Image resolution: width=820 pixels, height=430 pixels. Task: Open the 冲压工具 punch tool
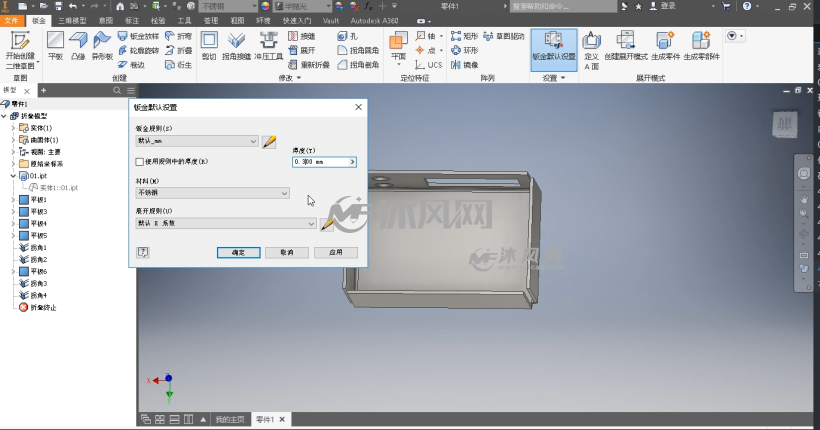[268, 46]
